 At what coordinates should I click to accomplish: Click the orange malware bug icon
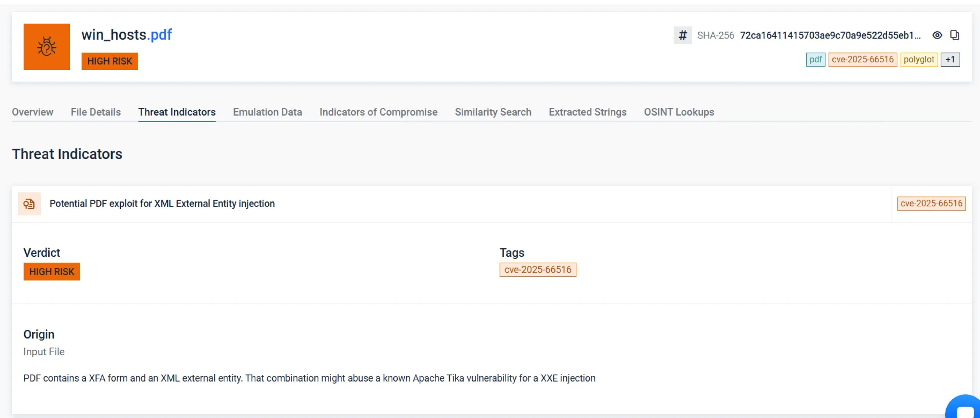click(46, 46)
